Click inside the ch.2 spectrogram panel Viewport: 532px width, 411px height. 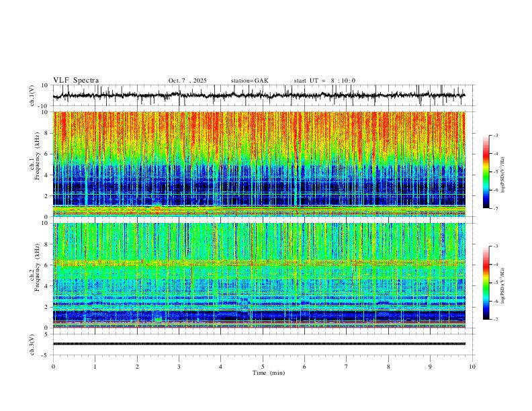259,275
